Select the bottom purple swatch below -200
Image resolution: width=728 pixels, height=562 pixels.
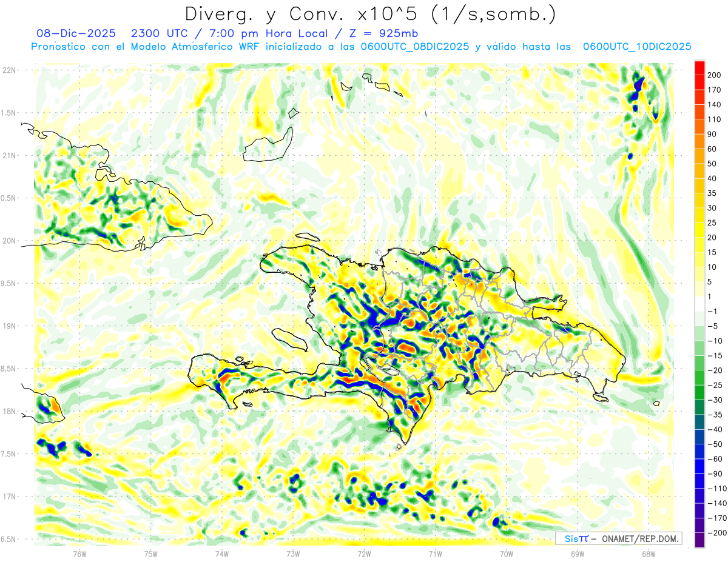point(699,540)
